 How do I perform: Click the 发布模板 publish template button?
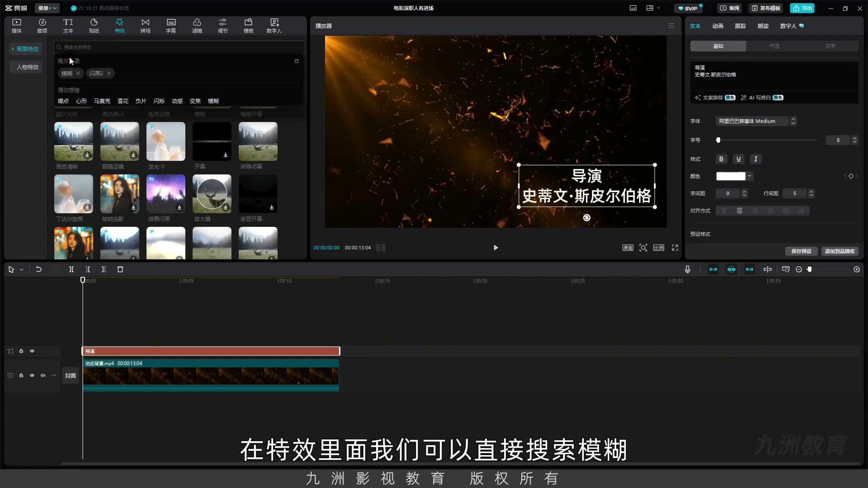pyautogui.click(x=765, y=8)
